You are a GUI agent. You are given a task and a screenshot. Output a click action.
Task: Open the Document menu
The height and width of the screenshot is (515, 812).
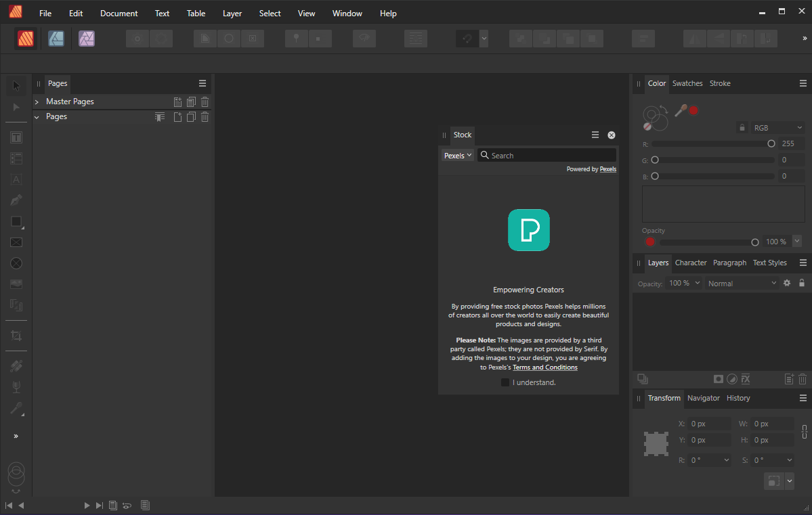(x=119, y=14)
